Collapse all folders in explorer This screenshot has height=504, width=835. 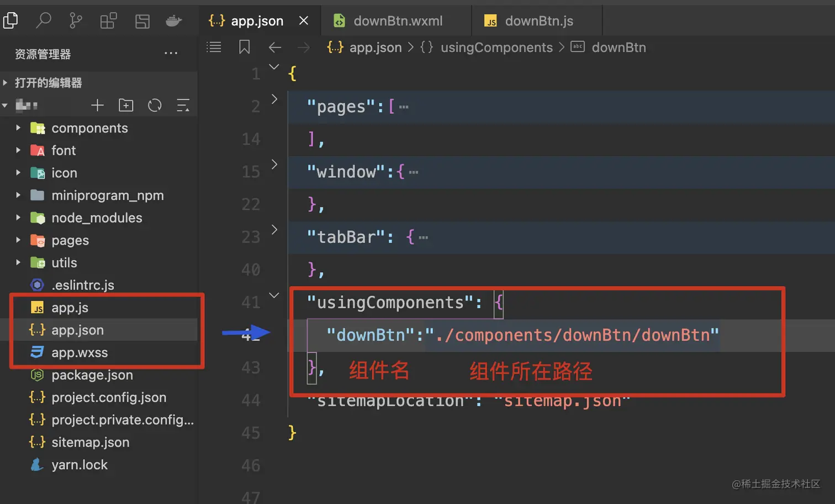point(183,105)
